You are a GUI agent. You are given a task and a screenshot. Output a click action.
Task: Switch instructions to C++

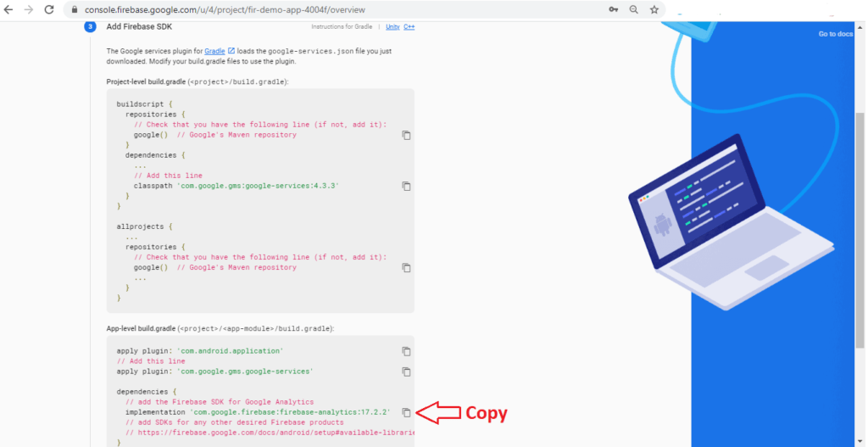pos(409,26)
